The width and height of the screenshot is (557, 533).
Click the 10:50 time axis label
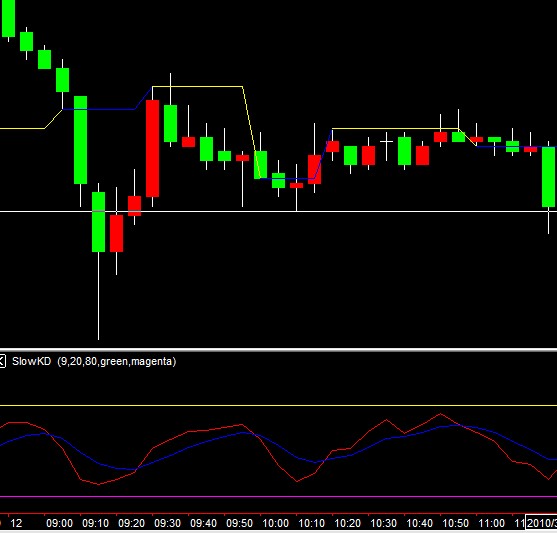456,523
